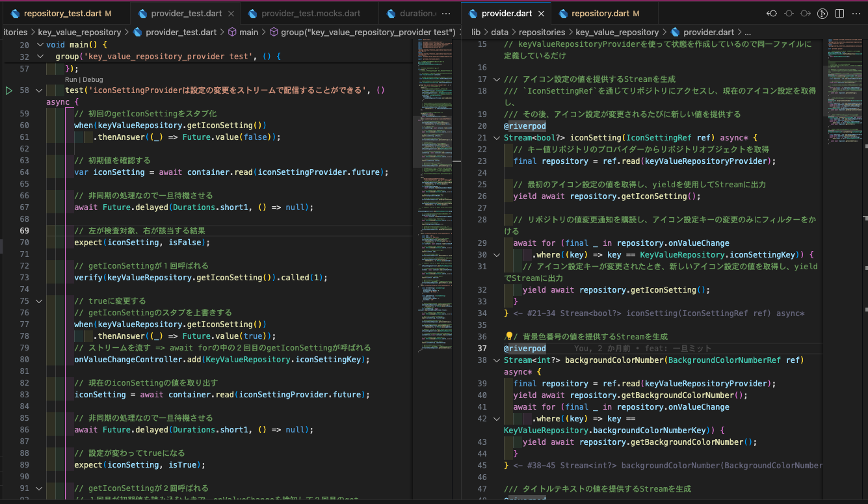The width and height of the screenshot is (868, 504).
Task: Click the Go Back navigation arrow icon
Action: [771, 13]
